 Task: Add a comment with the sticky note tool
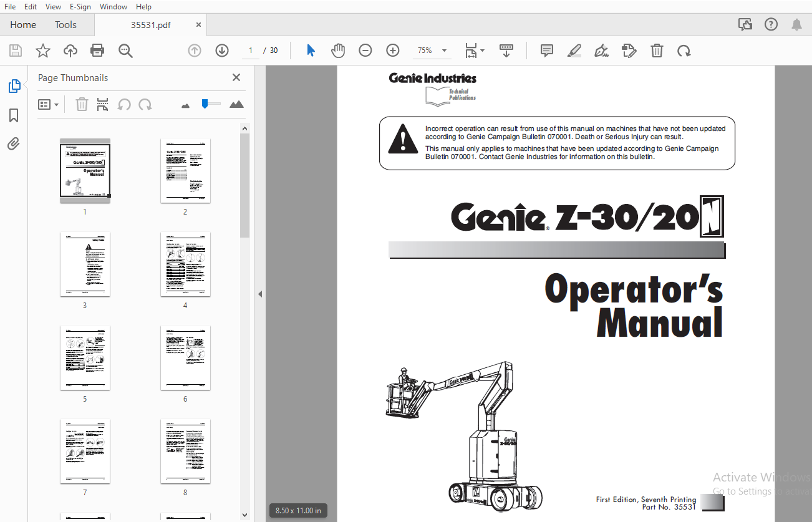(547, 51)
